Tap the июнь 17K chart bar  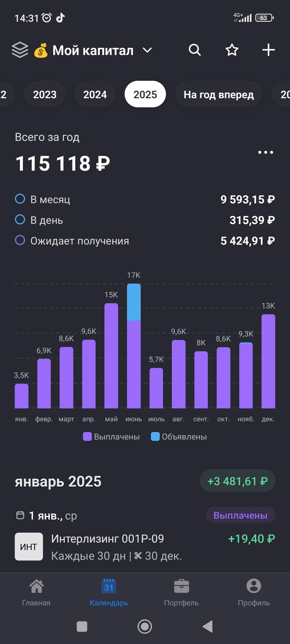point(134,346)
